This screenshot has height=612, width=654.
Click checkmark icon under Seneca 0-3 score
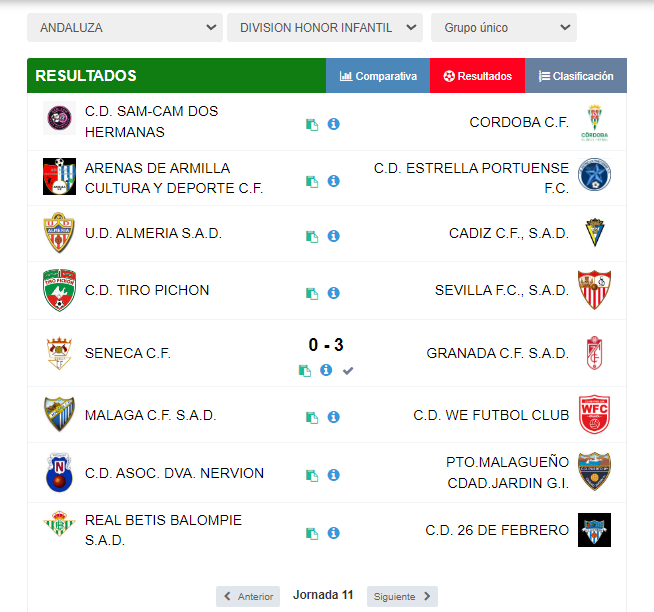pyautogui.click(x=348, y=370)
